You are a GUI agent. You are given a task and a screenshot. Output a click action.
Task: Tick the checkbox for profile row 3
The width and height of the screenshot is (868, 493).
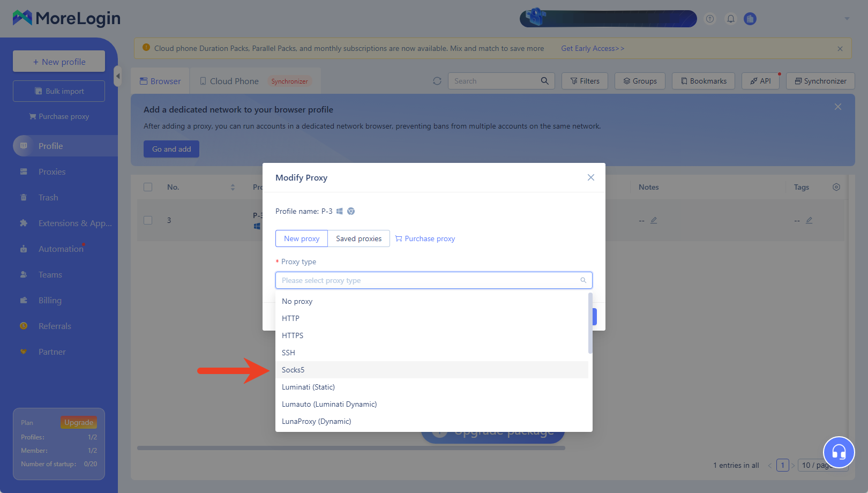coord(148,220)
